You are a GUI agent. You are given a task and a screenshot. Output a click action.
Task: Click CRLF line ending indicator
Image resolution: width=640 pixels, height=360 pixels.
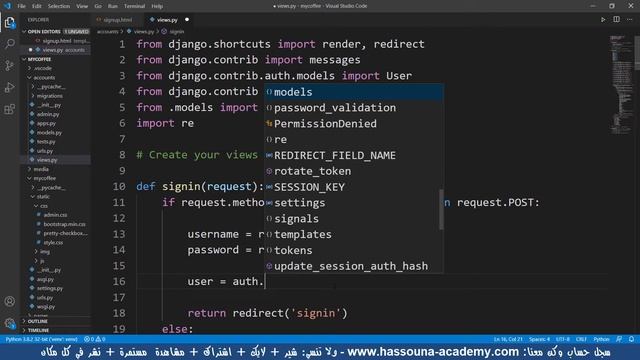[x=581, y=339]
